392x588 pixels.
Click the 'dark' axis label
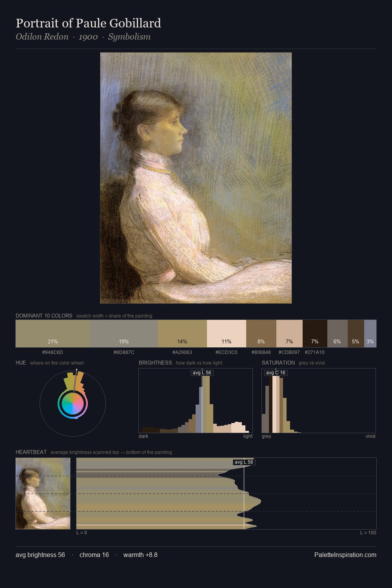(143, 436)
